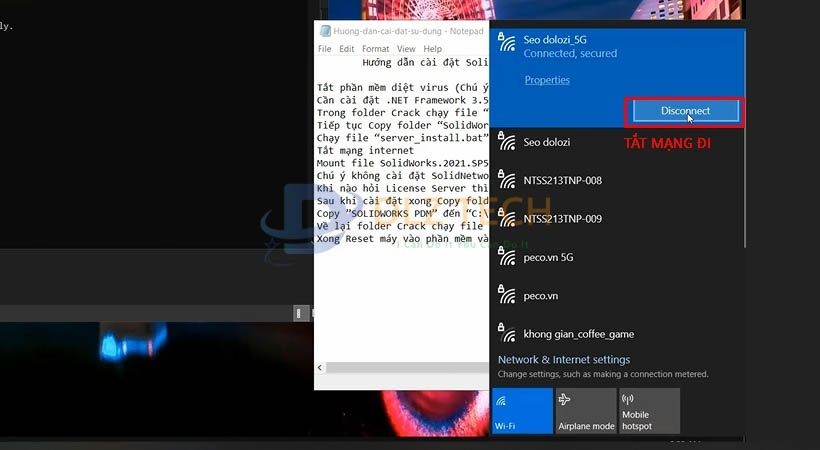Click the Wi-Fi icon beside peco.vn
Screen dimensions: 820x450
[x=507, y=296]
